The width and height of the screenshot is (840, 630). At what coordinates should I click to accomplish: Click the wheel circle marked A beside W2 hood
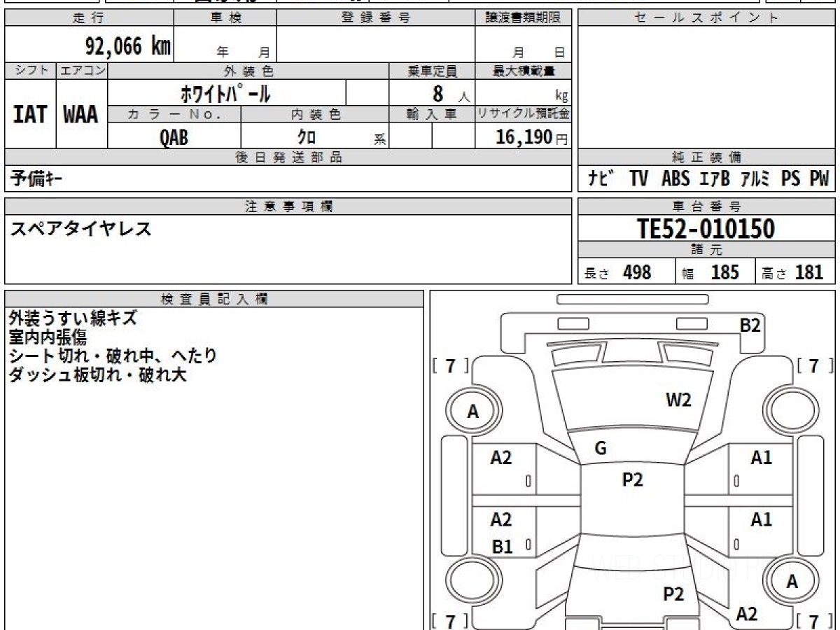[473, 412]
